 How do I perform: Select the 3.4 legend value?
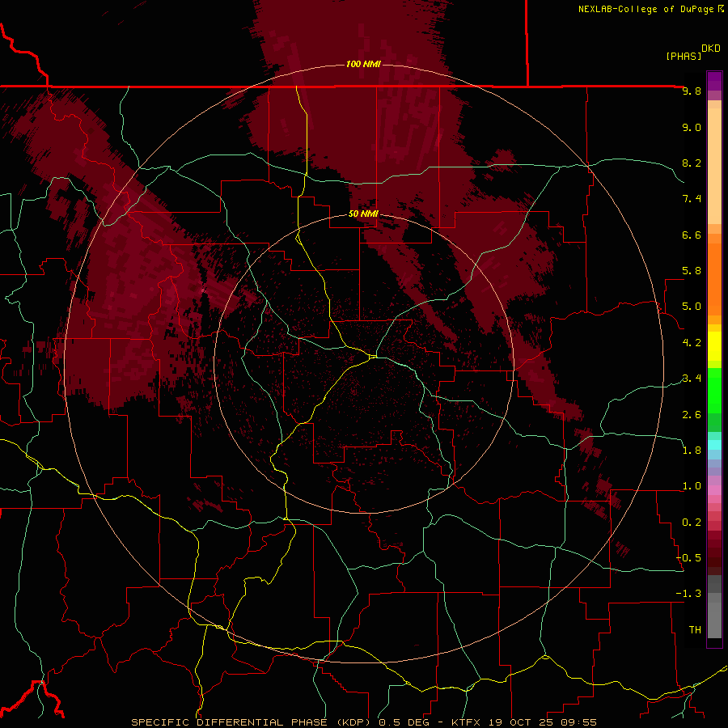[x=692, y=379]
